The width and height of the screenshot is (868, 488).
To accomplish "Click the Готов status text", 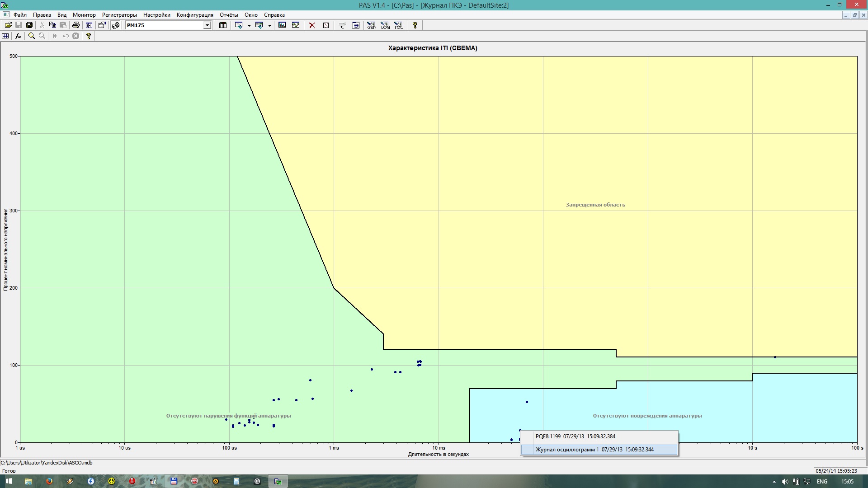I will [x=9, y=471].
